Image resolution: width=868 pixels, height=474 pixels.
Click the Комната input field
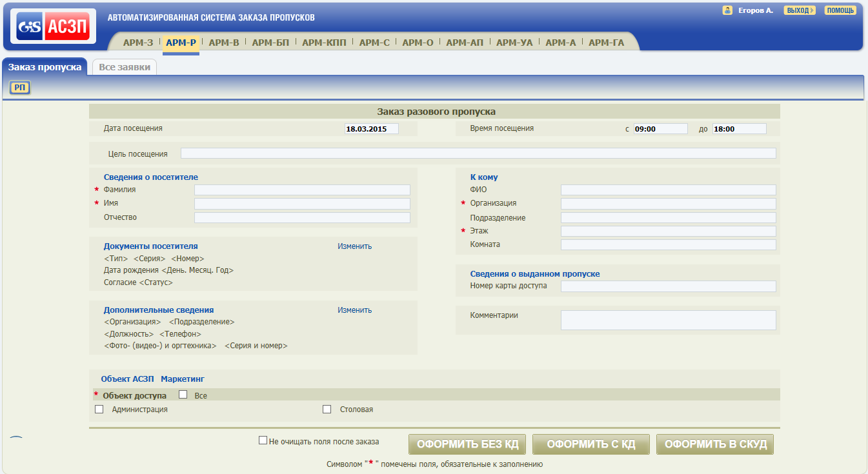[668, 245]
